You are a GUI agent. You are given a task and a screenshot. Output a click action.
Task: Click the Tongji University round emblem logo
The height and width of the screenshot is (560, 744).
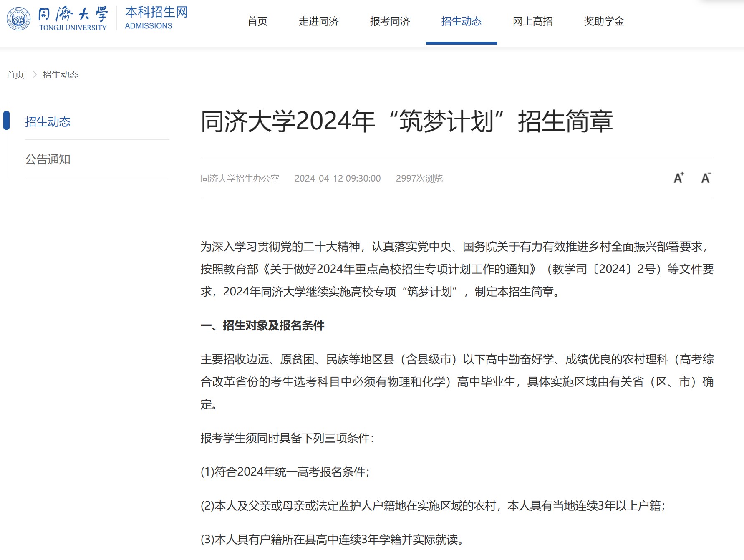tap(18, 19)
